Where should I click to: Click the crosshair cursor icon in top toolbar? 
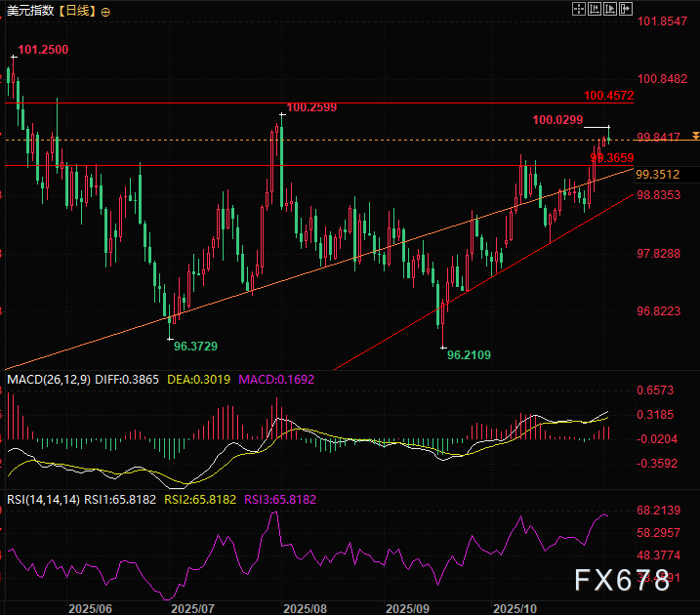(x=579, y=9)
